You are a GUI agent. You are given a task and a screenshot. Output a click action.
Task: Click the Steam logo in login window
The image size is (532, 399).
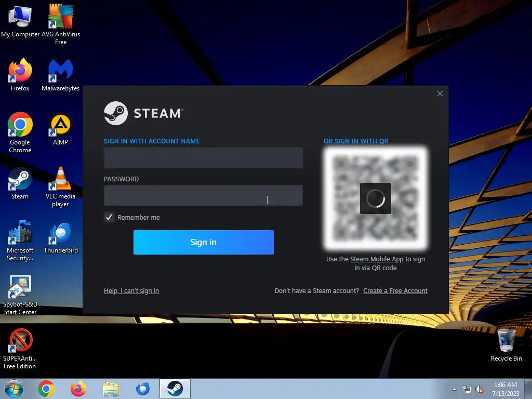pyautogui.click(x=143, y=113)
